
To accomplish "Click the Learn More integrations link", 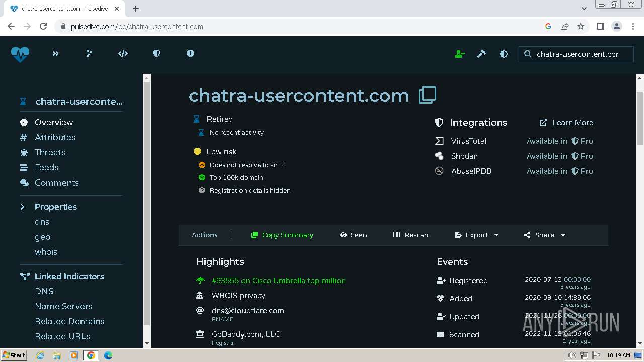I will 567,123.
